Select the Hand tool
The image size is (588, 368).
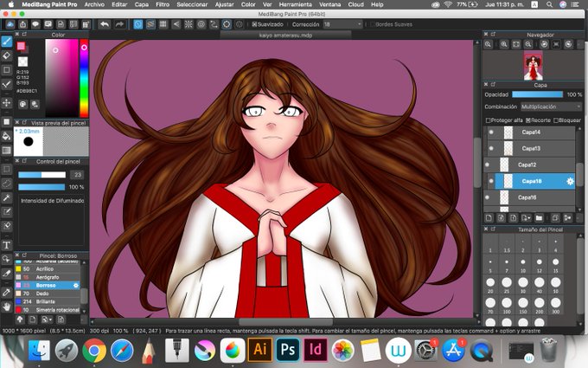(x=6, y=307)
